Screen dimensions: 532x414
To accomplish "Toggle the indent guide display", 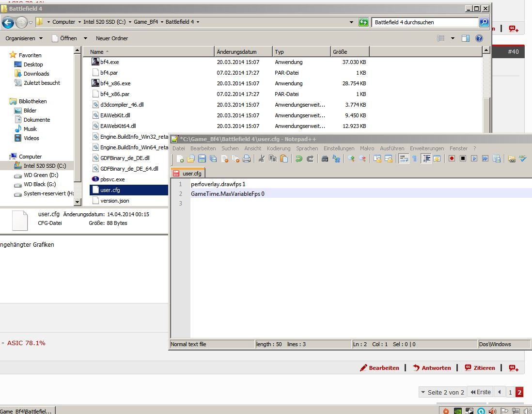I will (x=426, y=159).
